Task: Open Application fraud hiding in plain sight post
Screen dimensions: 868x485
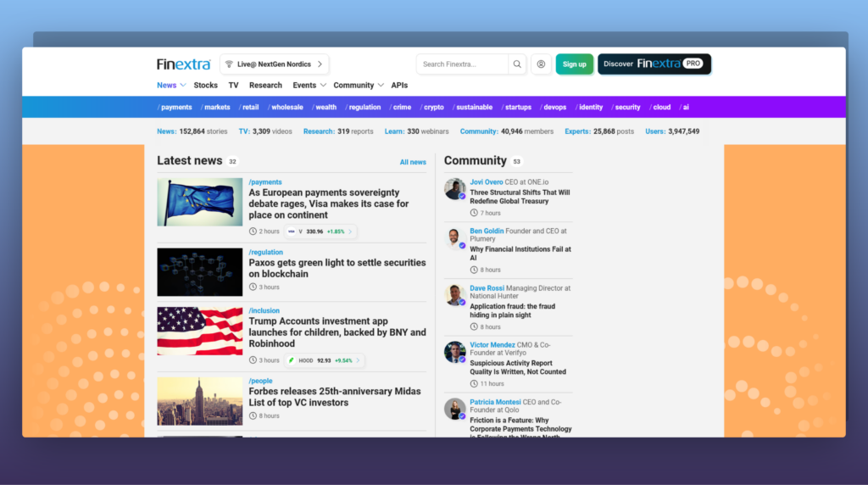Action: pyautogui.click(x=513, y=310)
